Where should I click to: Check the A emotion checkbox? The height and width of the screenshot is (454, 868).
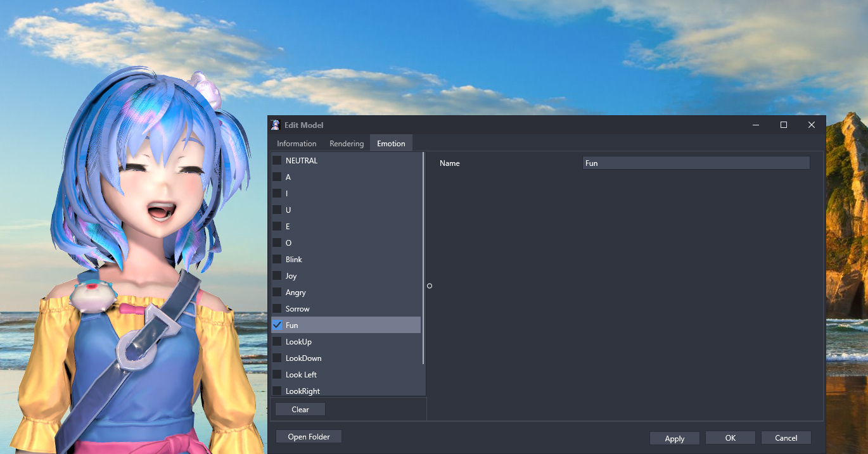point(277,177)
